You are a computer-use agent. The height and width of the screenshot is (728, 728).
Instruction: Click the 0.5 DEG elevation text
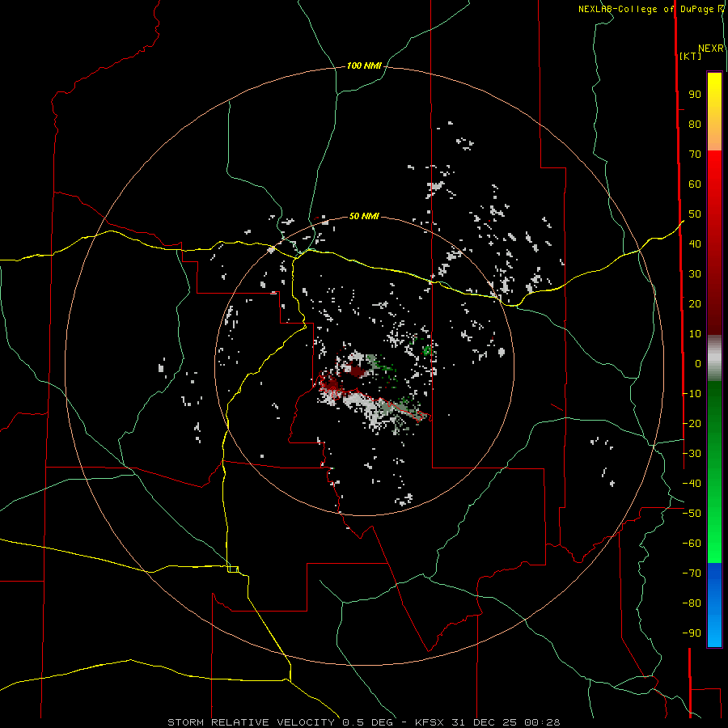tap(368, 722)
